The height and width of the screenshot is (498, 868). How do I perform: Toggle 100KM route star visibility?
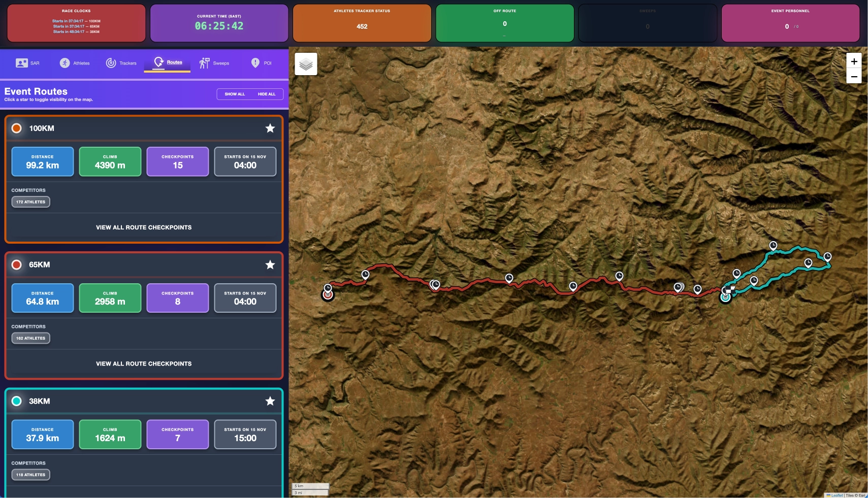pyautogui.click(x=270, y=128)
